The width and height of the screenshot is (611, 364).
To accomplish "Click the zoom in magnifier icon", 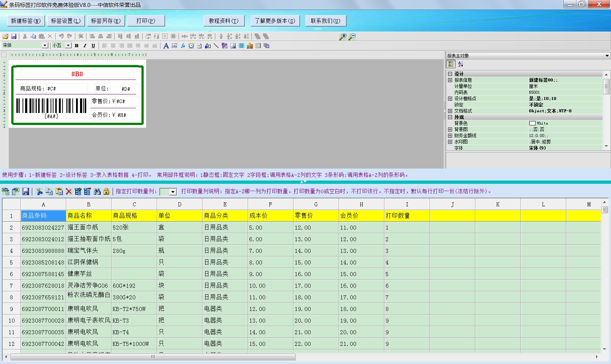I will click(x=343, y=37).
